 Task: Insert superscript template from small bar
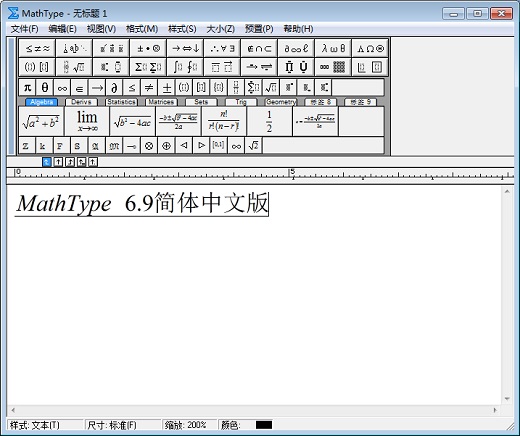[288, 88]
